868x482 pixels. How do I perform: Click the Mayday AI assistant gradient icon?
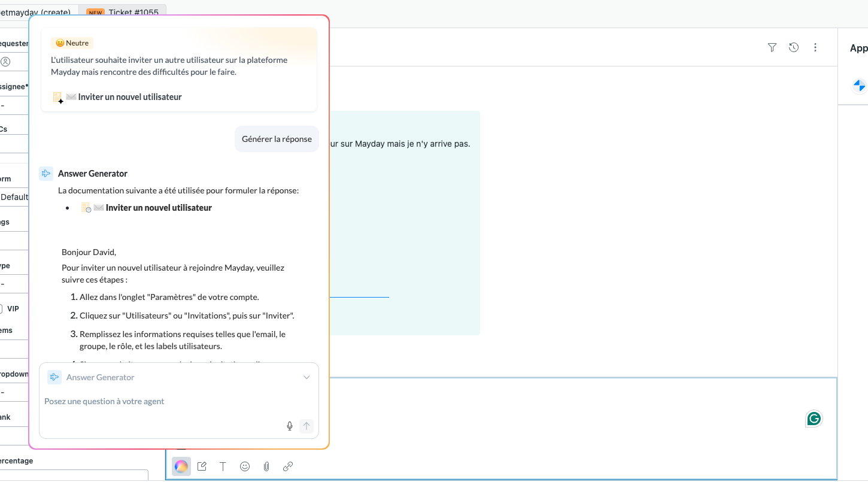(181, 466)
